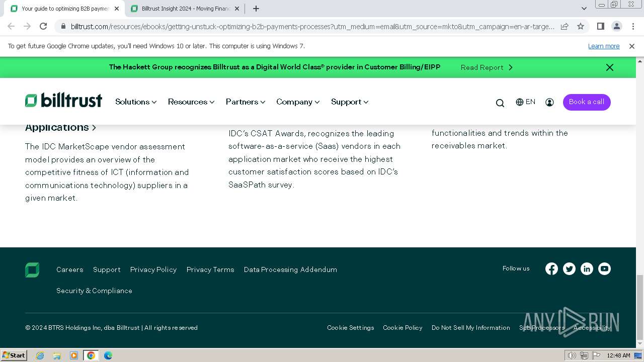The height and width of the screenshot is (362, 644).
Task: Go back using browser back arrow
Action: 11,26
